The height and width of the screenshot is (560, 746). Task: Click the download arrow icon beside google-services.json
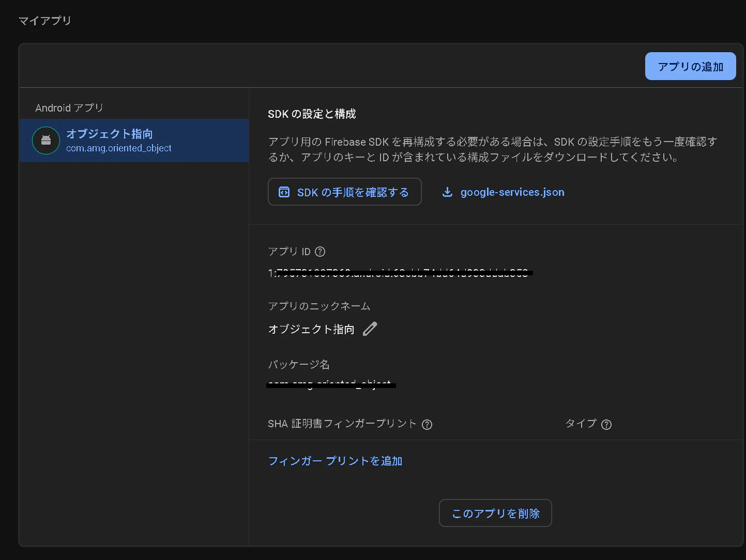pyautogui.click(x=447, y=192)
